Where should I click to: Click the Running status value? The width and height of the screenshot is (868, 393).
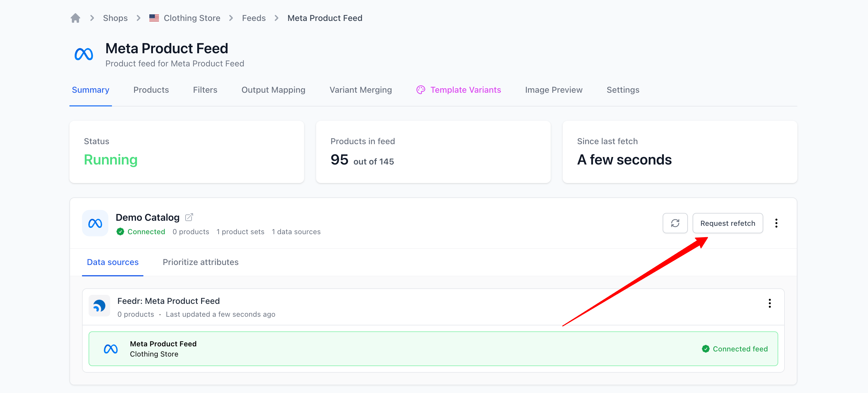coord(110,160)
